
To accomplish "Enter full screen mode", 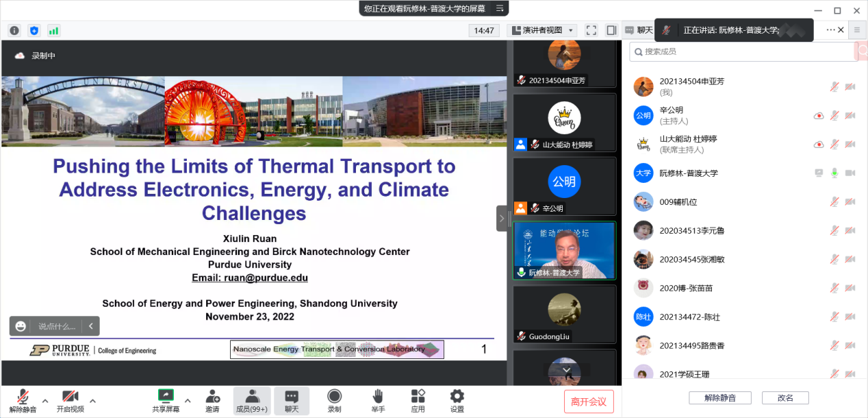I will (x=591, y=30).
